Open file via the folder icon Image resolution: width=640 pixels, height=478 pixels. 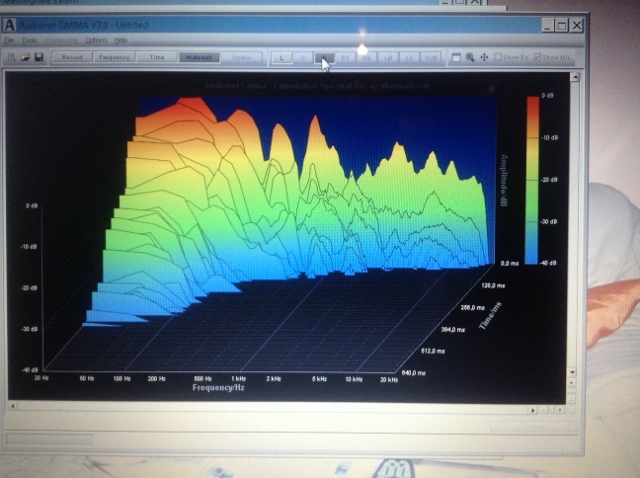pyautogui.click(x=25, y=57)
